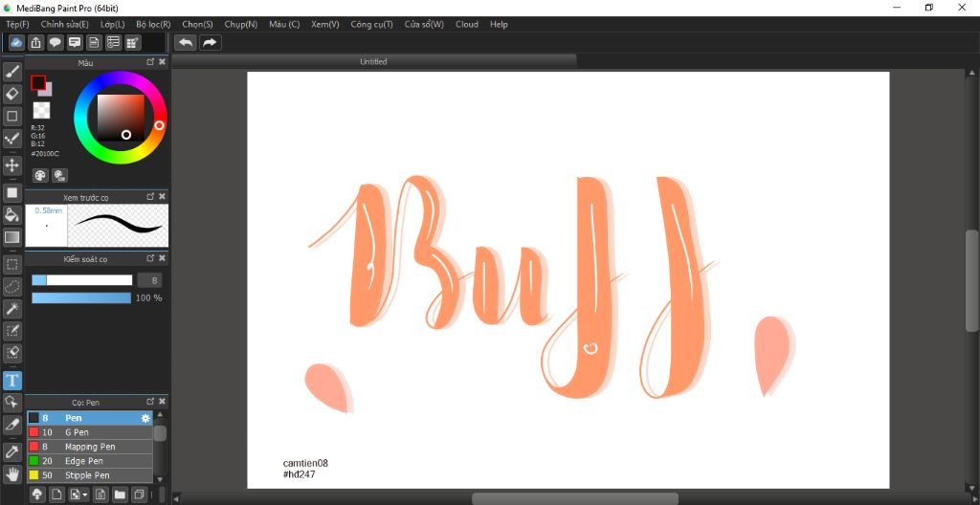Open Pen brush settings gear

pyautogui.click(x=145, y=418)
